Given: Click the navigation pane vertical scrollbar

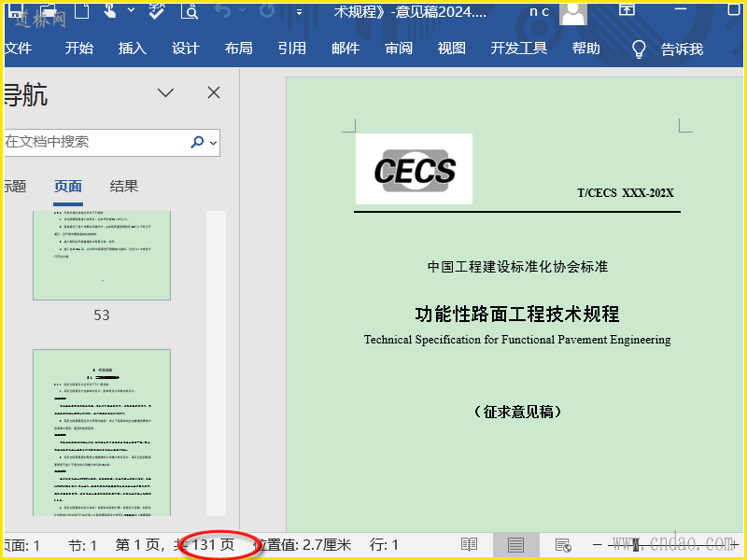Looking at the screenshot, I should click(x=216, y=363).
